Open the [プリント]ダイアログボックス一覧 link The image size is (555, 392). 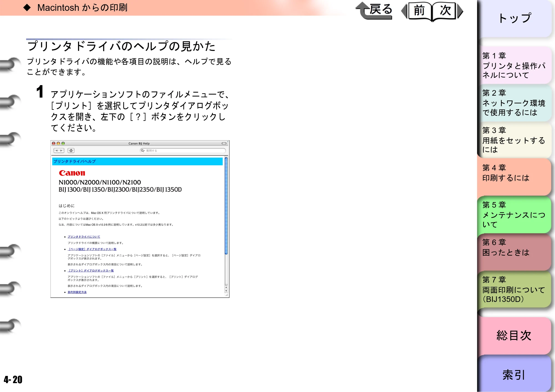[91, 271]
